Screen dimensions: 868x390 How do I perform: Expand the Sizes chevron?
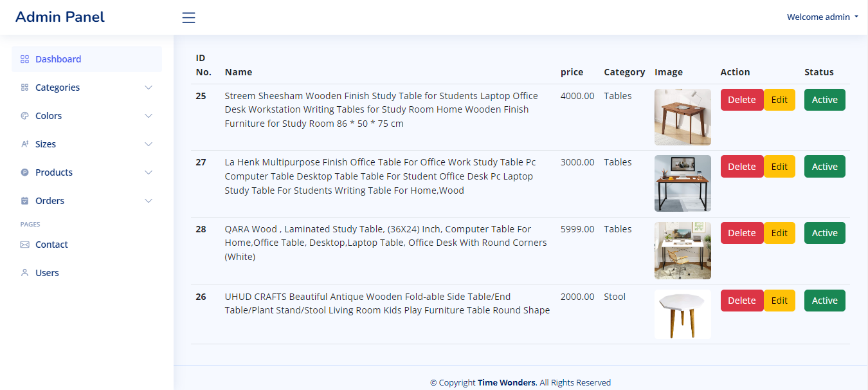tap(149, 144)
